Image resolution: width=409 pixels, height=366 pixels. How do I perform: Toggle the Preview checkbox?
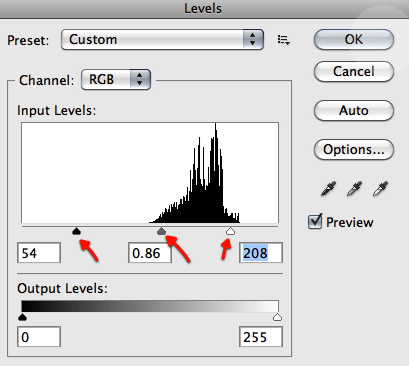[x=315, y=221]
